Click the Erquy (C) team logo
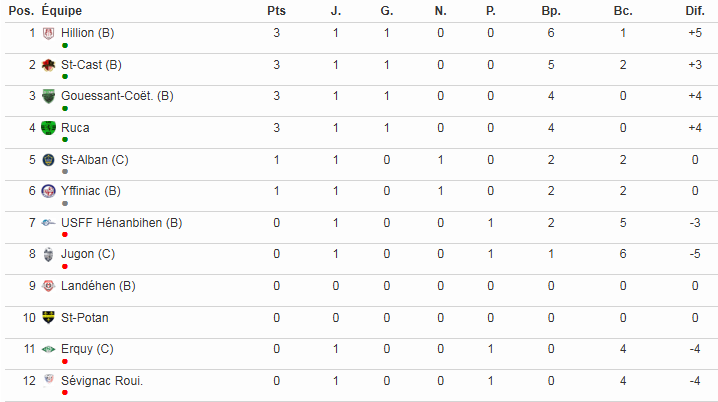The height and width of the screenshot is (402, 718). [48, 349]
